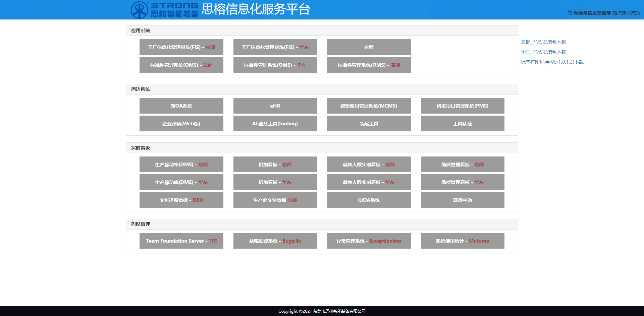The image size is (644, 316).
Task: Download 华东_PMS安装包
Action: pyautogui.click(x=543, y=52)
